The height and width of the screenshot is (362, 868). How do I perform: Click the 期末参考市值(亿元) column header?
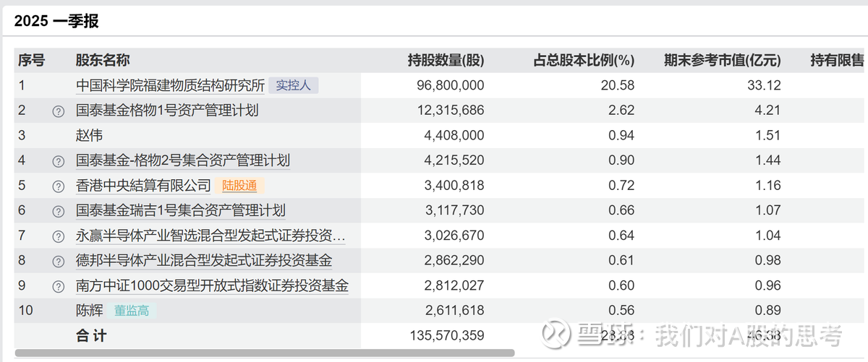(x=723, y=61)
